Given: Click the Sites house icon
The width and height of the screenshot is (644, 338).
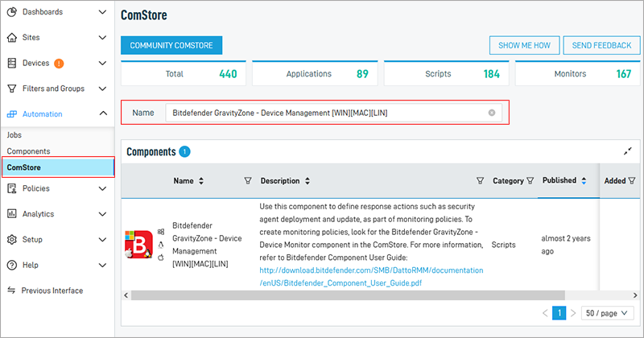Looking at the screenshot, I should point(12,37).
